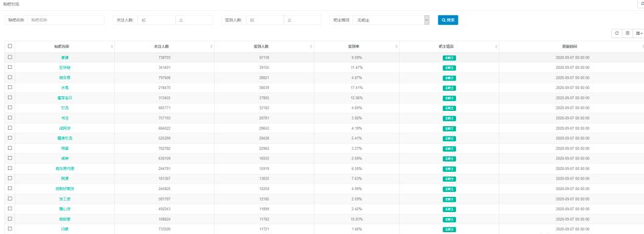Open the 网课 tieba link
644x234 pixels.
[x=65, y=179]
